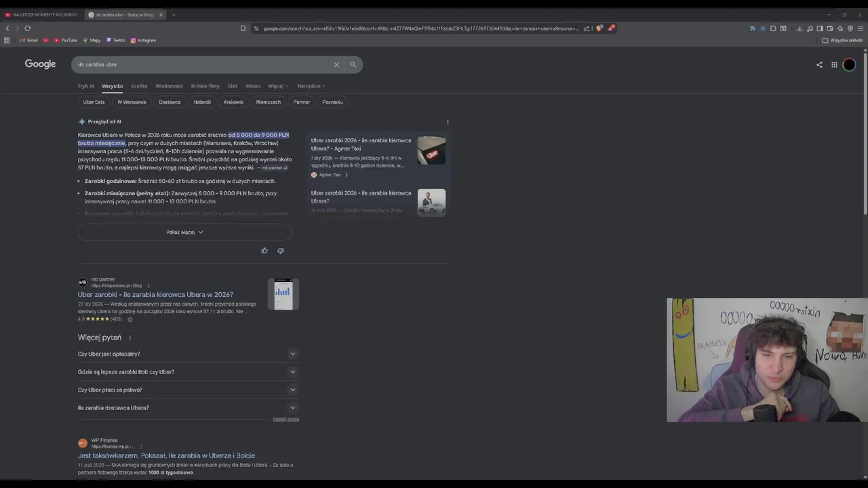Open the mb partner result chart thumbnail
868x488 pixels.
click(283, 294)
